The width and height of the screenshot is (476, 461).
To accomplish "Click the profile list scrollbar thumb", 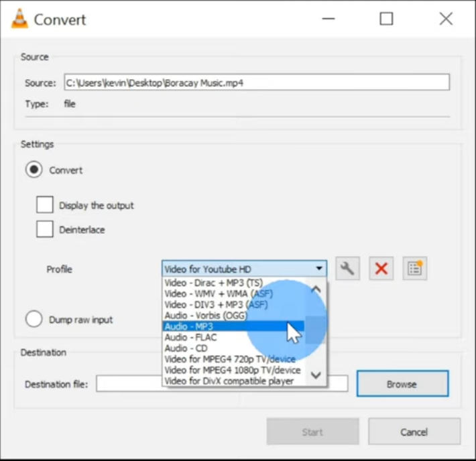I will [x=316, y=330].
